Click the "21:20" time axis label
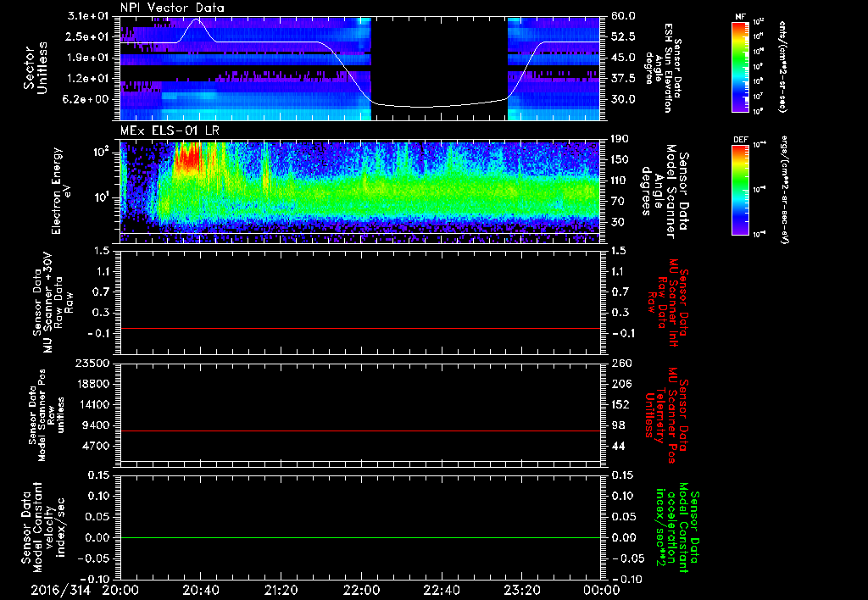The height and width of the screenshot is (600, 868). [281, 590]
